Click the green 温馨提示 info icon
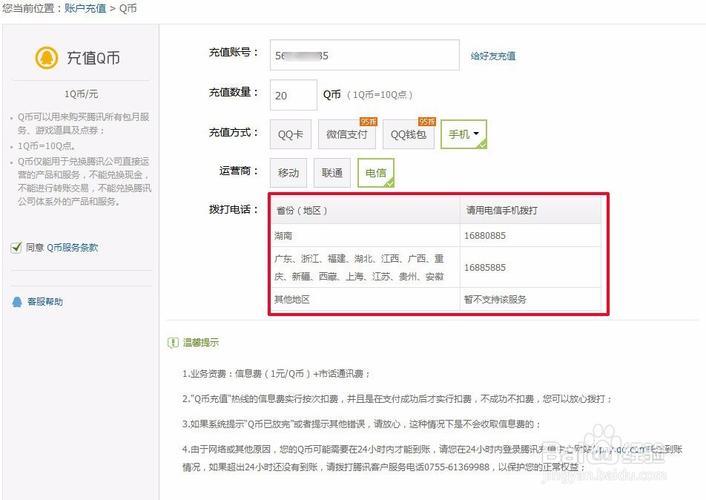Viewport: 706px width, 500px height. 173,343
